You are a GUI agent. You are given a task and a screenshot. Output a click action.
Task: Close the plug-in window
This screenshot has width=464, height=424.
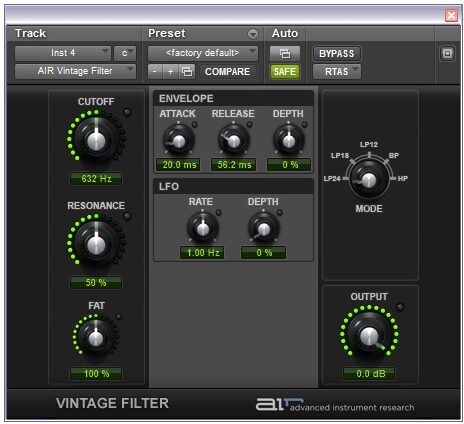tap(451, 15)
